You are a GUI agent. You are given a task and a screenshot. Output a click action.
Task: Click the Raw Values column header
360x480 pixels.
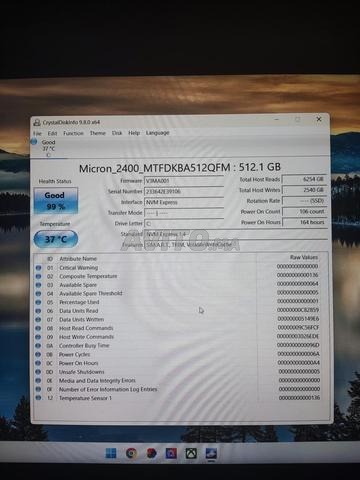click(304, 257)
